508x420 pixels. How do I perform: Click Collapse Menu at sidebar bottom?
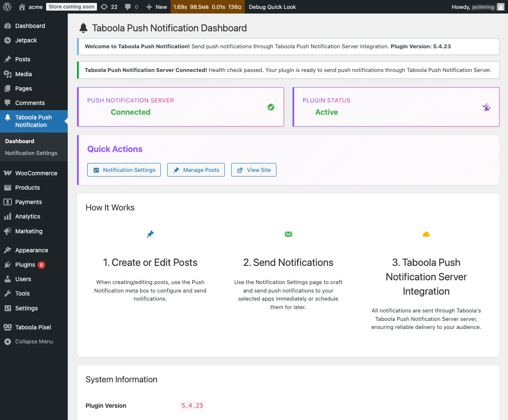coord(34,342)
